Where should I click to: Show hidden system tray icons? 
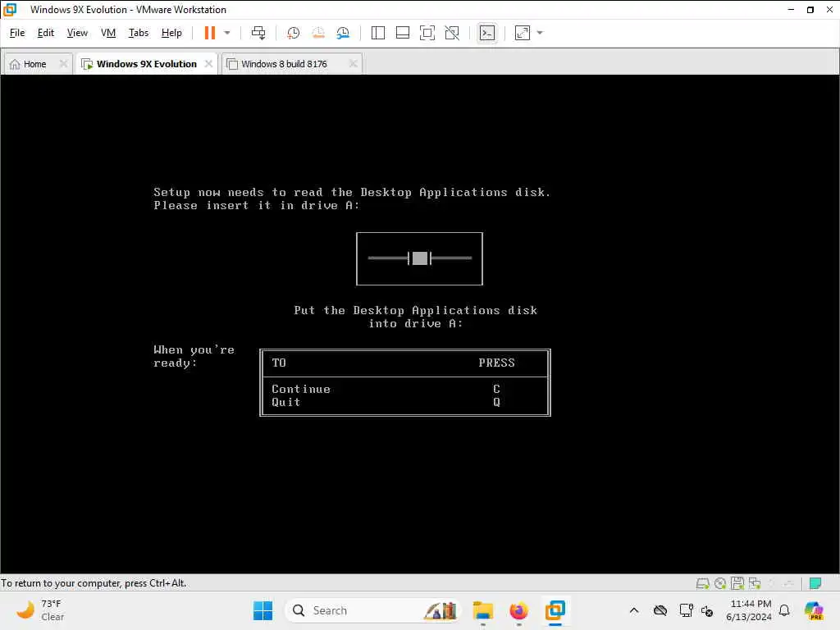point(634,610)
